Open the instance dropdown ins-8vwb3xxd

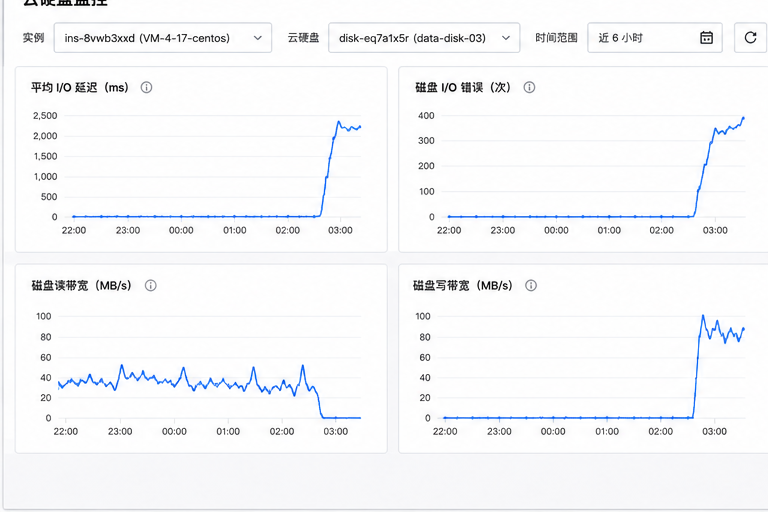point(163,38)
